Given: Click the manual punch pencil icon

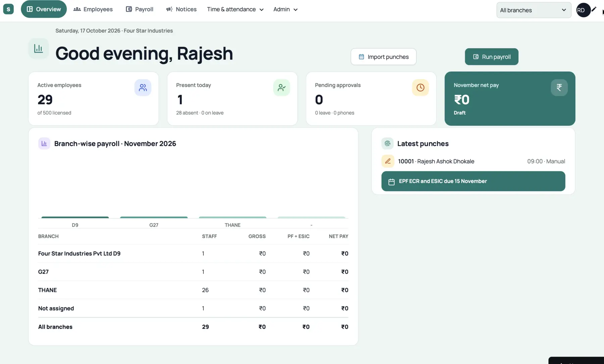Looking at the screenshot, I should [388, 161].
